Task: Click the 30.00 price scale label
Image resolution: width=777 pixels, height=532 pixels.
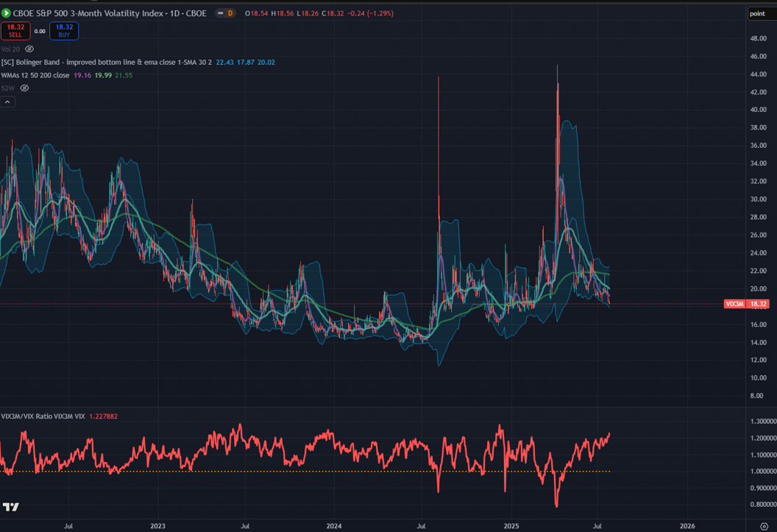Action: coord(758,199)
